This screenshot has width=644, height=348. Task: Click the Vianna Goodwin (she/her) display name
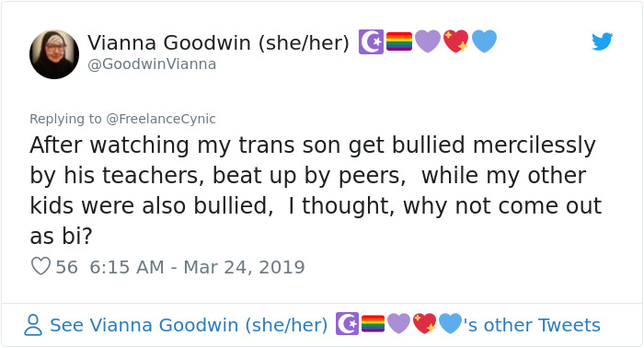[218, 42]
